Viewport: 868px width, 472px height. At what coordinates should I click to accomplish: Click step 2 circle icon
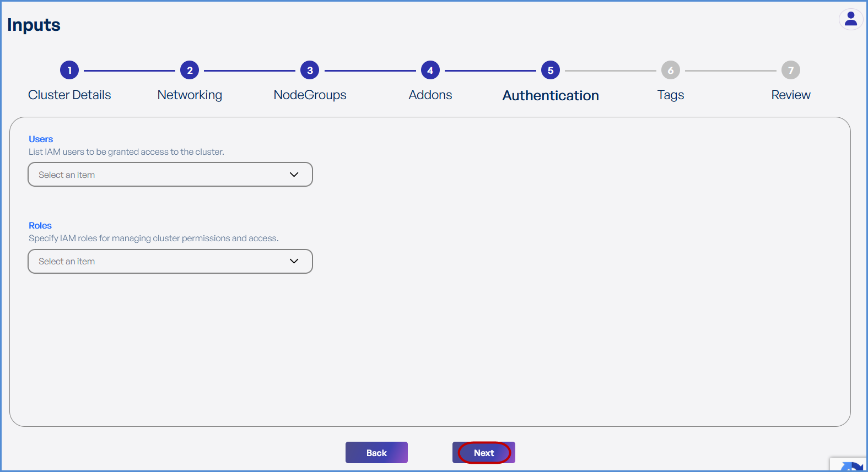190,70
